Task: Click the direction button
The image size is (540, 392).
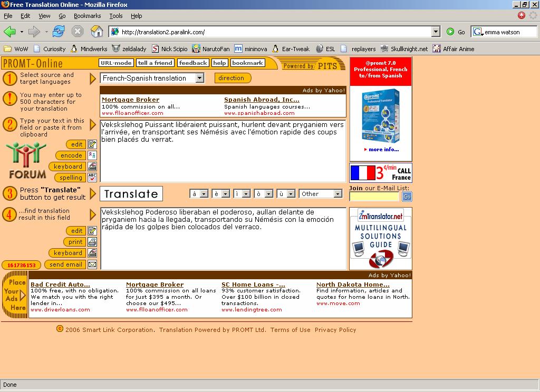Action: pyautogui.click(x=232, y=78)
